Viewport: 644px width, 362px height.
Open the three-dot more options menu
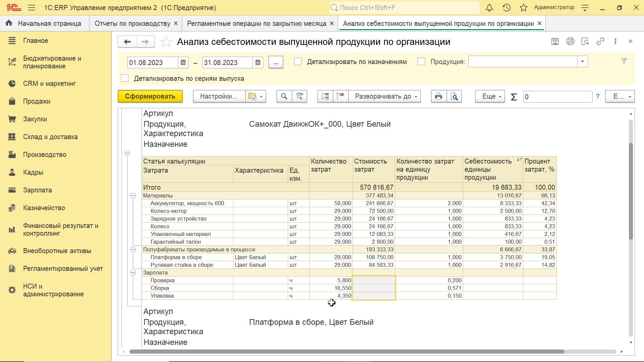(x=615, y=41)
